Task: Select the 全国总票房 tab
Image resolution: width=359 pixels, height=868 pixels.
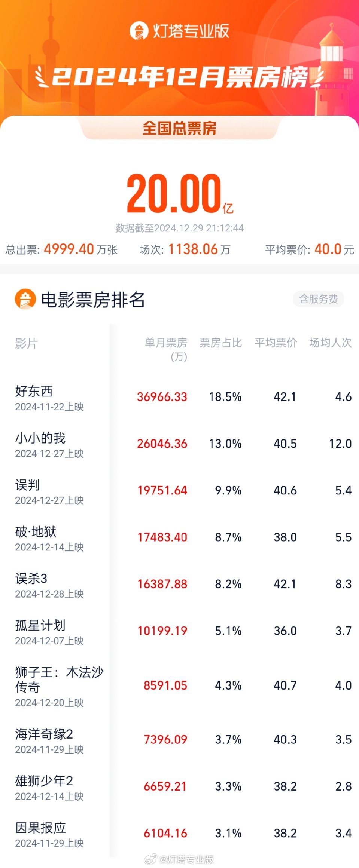Action: point(179,128)
